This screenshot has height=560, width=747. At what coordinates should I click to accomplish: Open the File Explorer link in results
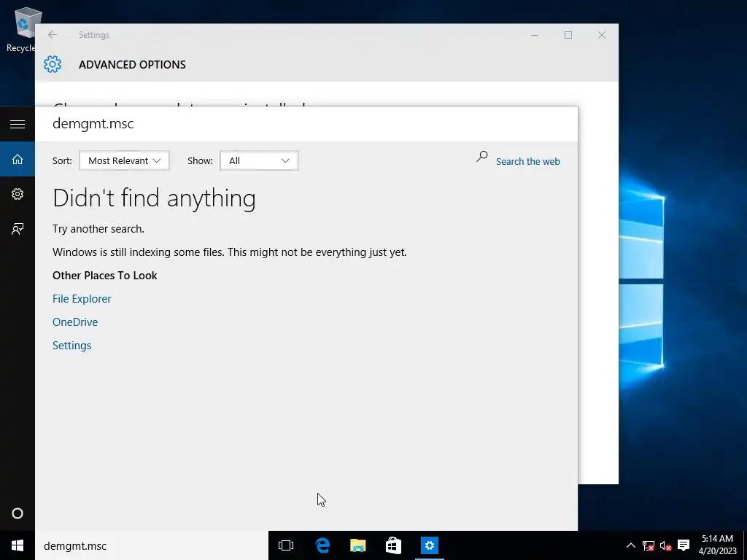[x=82, y=298]
